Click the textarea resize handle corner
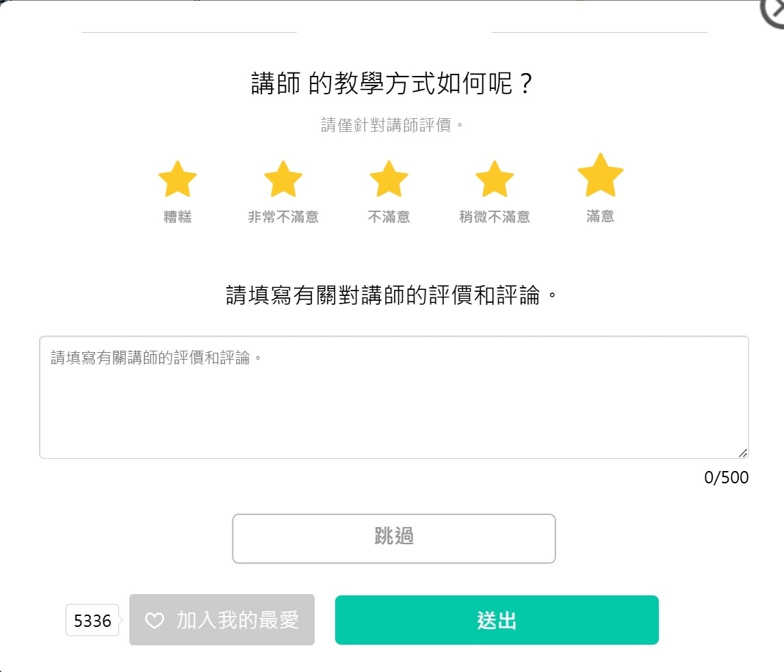 (743, 453)
